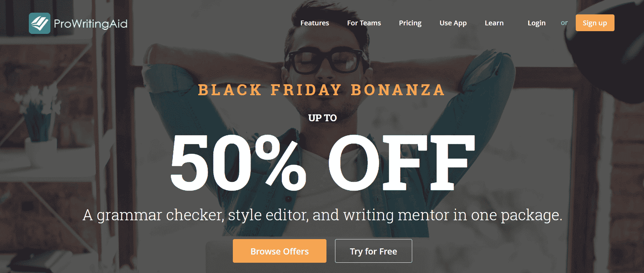The width and height of the screenshot is (644, 273).
Task: Launch the Use App option
Action: coord(453,23)
